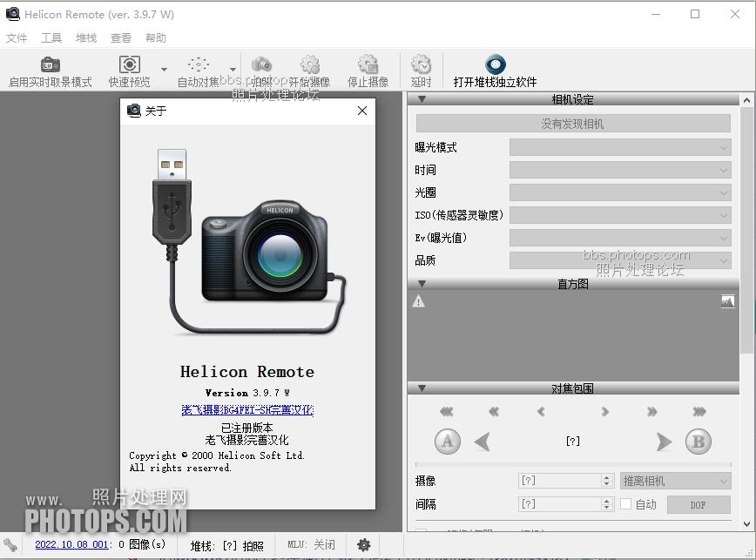Click the 老飞摄影 localization hyperlink
The width and height of the screenshot is (756, 560).
[247, 410]
